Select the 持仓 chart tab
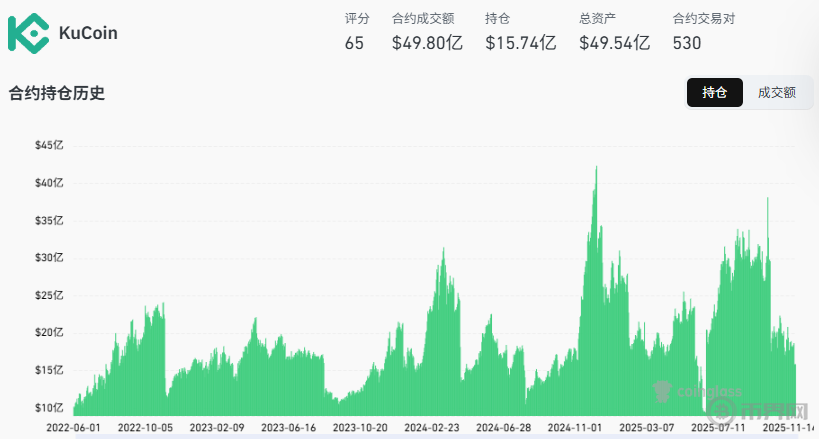The height and width of the screenshot is (439, 819). click(714, 92)
